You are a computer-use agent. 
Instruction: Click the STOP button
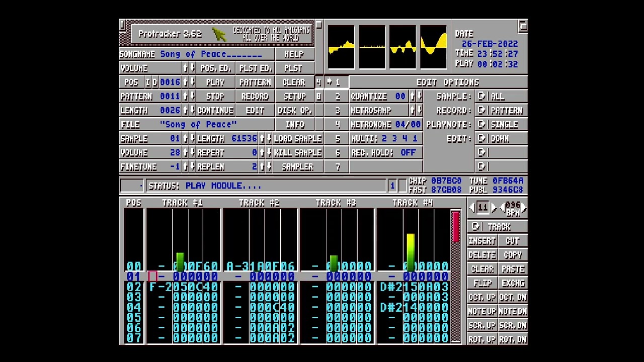point(215,97)
